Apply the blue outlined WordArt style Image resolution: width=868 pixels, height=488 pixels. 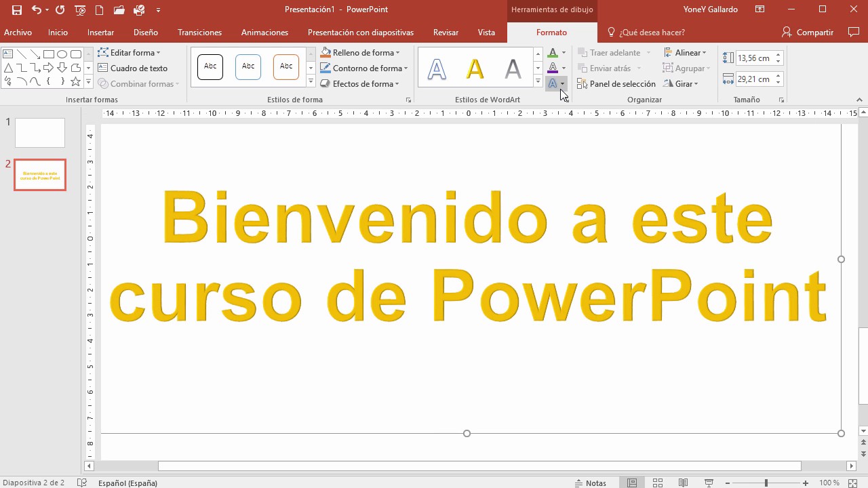point(437,68)
